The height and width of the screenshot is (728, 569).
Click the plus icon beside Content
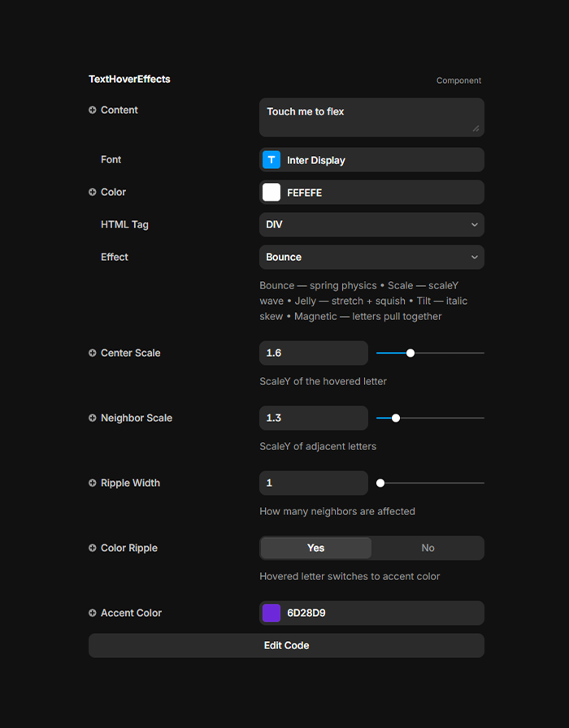coord(93,110)
